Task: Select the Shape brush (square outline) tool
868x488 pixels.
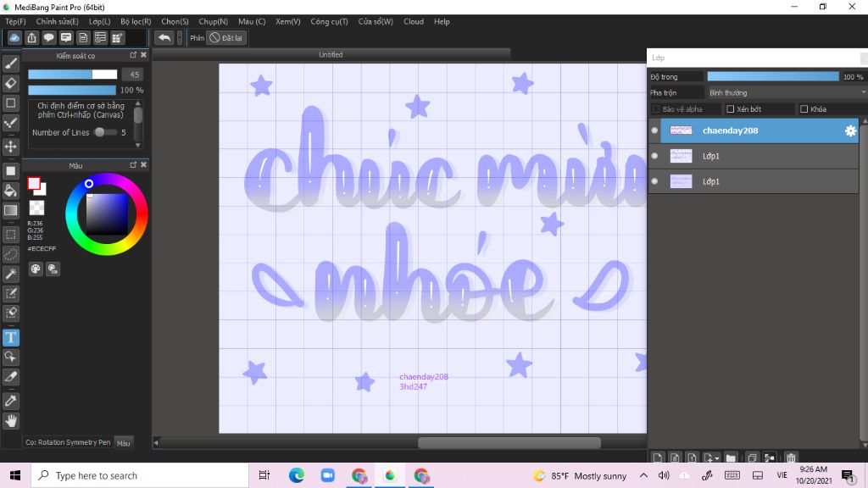Action: pos(10,103)
